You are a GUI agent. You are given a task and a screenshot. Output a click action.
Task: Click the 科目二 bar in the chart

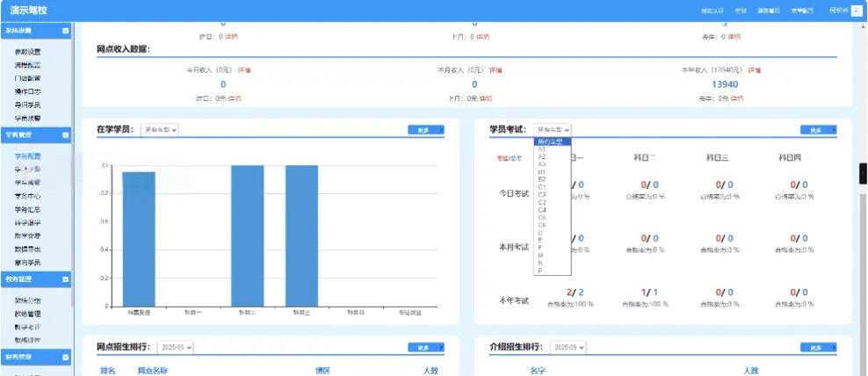pyautogui.click(x=248, y=235)
